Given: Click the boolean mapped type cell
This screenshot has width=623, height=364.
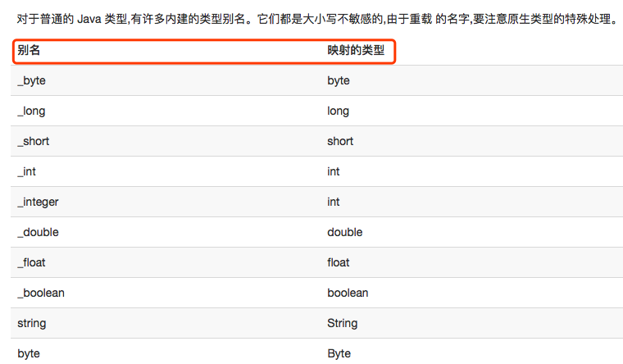Looking at the screenshot, I should pos(348,293).
